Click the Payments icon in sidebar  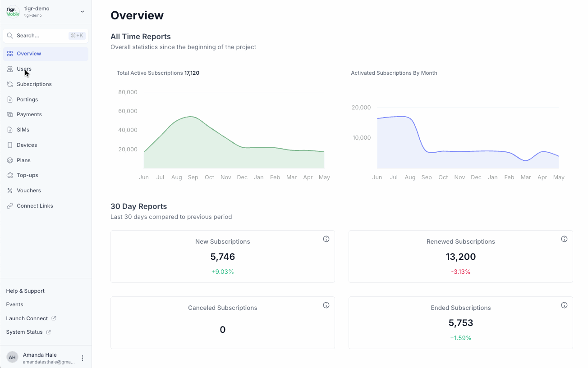pyautogui.click(x=10, y=114)
